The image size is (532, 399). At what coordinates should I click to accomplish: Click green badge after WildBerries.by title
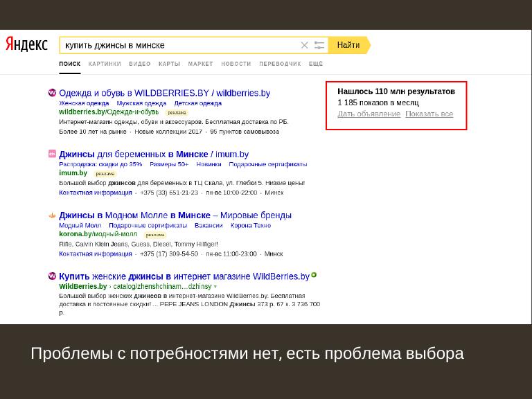point(314,275)
